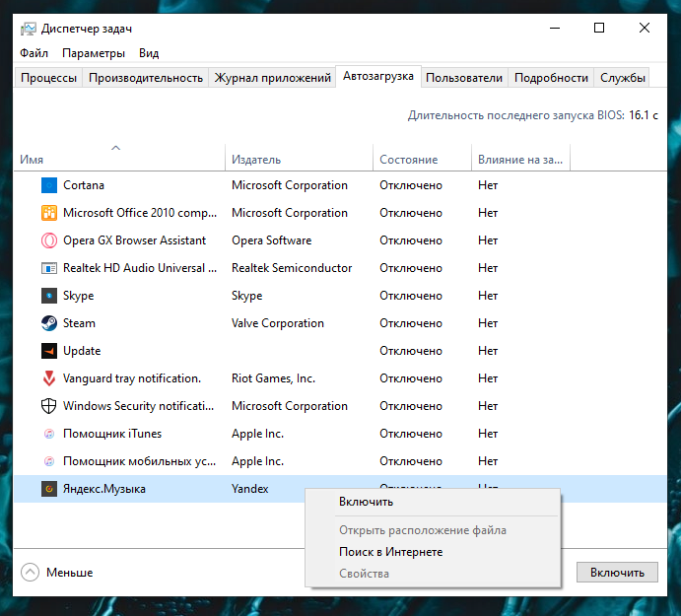Click the Riot Games, Inc. publisher cell
This screenshot has height=616, width=681.
pyautogui.click(x=274, y=378)
